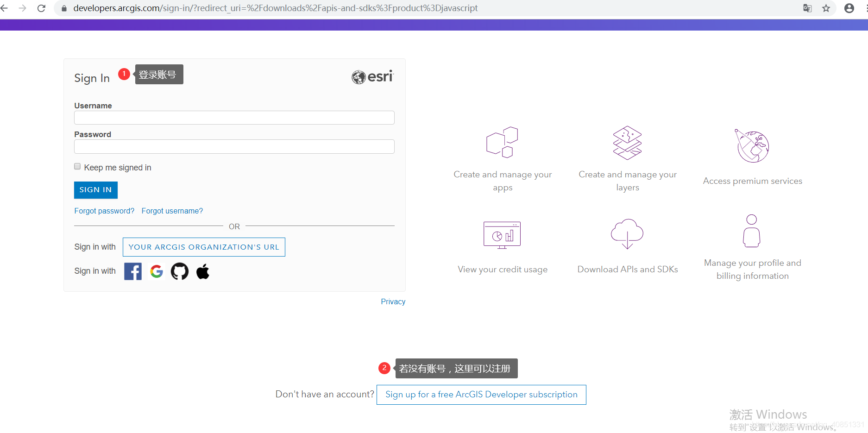
Task: Click the SIGN IN button
Action: click(x=96, y=190)
